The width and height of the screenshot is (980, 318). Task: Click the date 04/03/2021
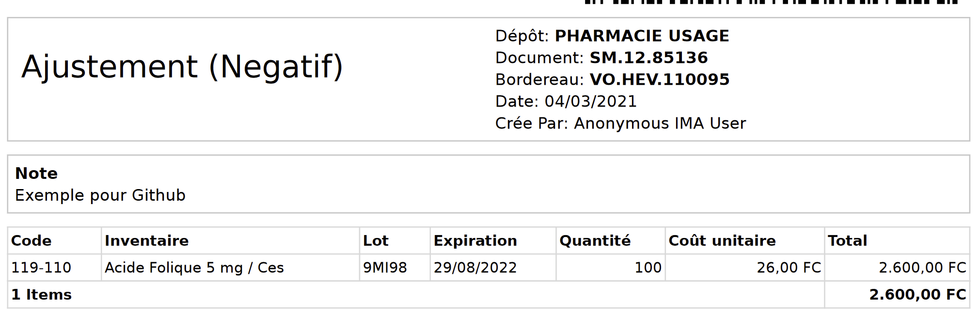pyautogui.click(x=590, y=101)
